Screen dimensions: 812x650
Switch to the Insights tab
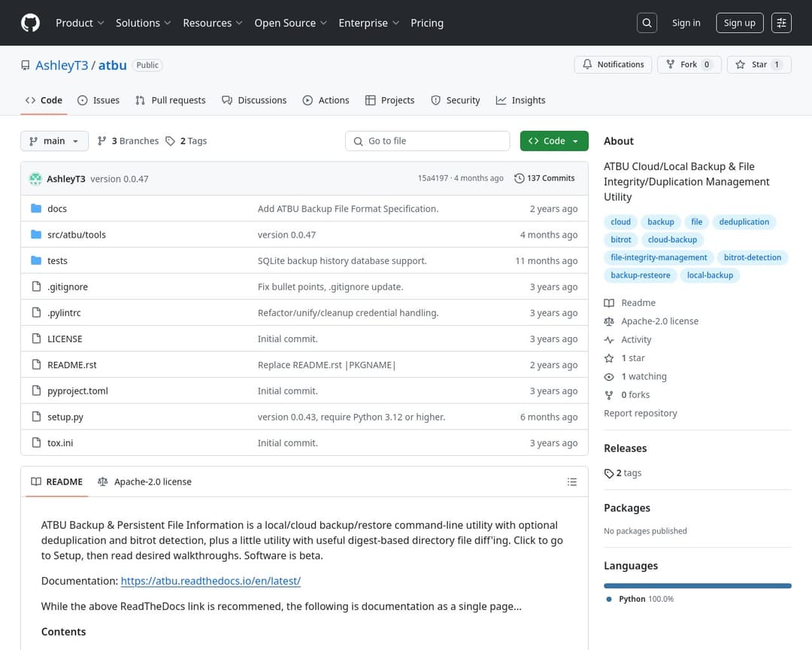click(520, 100)
